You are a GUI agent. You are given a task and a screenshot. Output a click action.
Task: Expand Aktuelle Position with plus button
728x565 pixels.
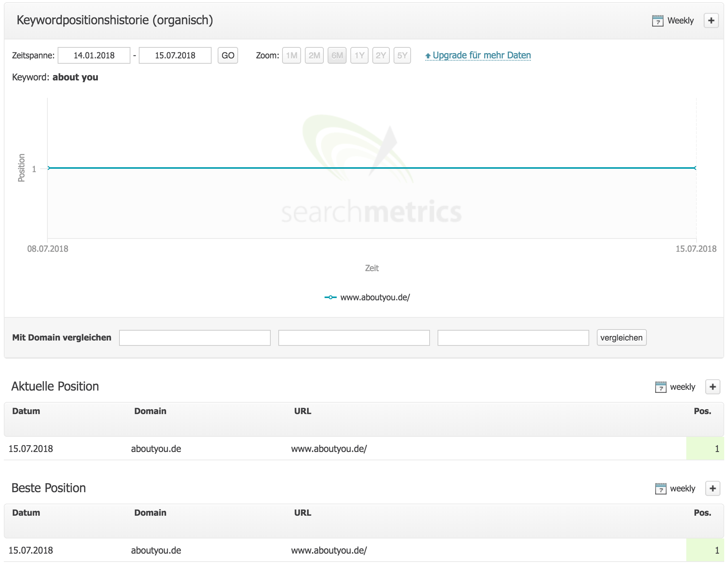(713, 387)
